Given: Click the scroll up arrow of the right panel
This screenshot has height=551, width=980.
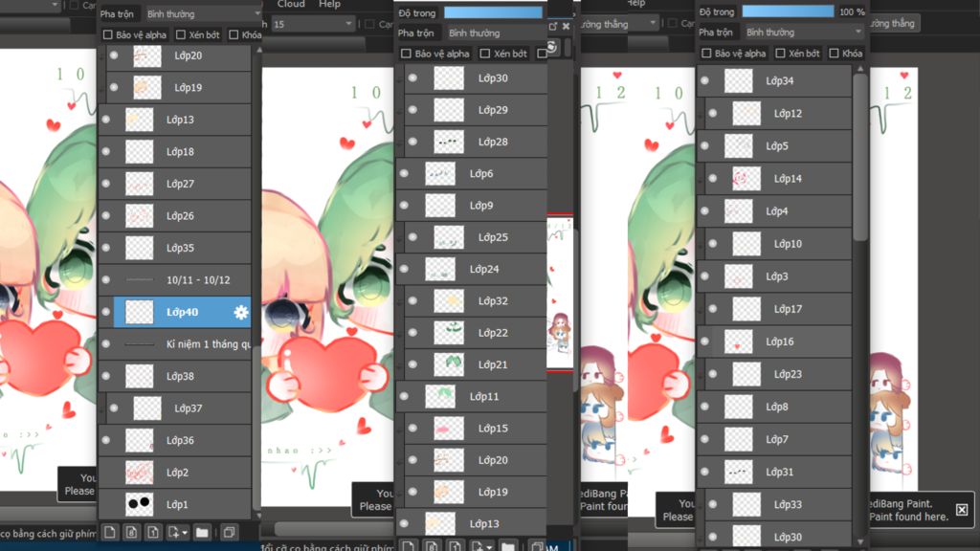Looking at the screenshot, I should [x=860, y=68].
